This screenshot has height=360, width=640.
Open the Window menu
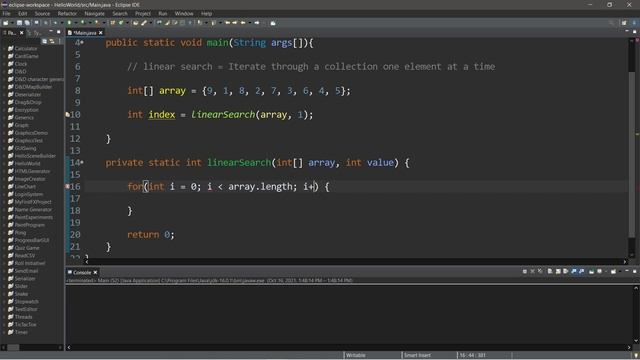pos(184,13)
